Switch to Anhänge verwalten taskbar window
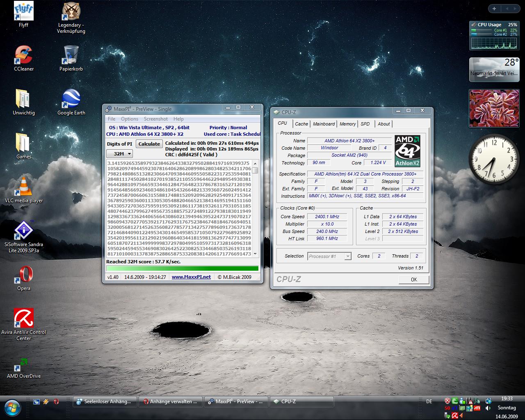The width and height of the screenshot is (525, 420). pyautogui.click(x=171, y=402)
